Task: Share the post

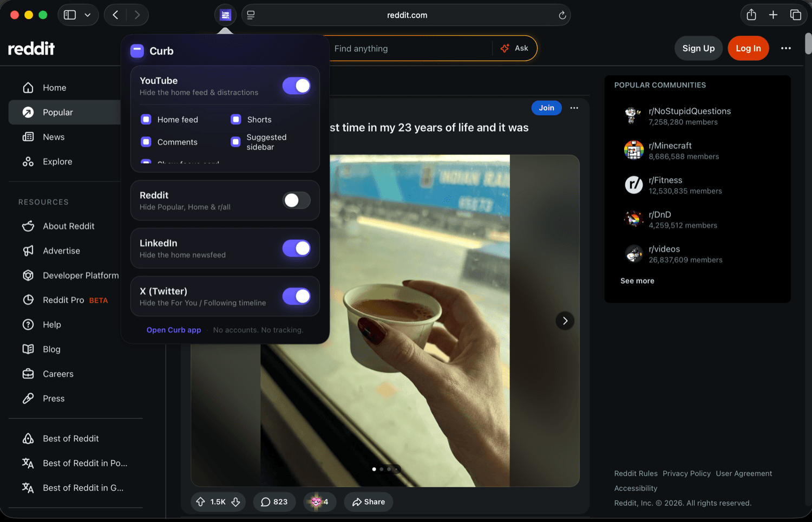Action: tap(369, 502)
